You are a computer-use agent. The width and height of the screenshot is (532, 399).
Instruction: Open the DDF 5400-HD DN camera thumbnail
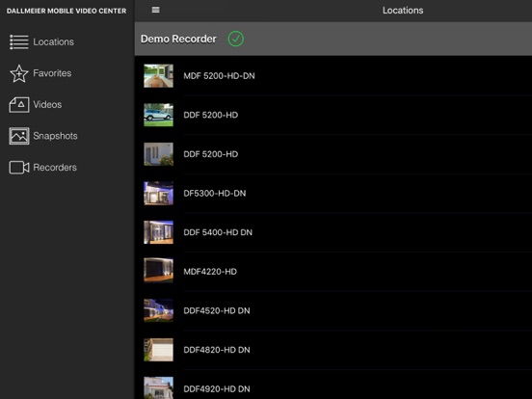(x=158, y=232)
